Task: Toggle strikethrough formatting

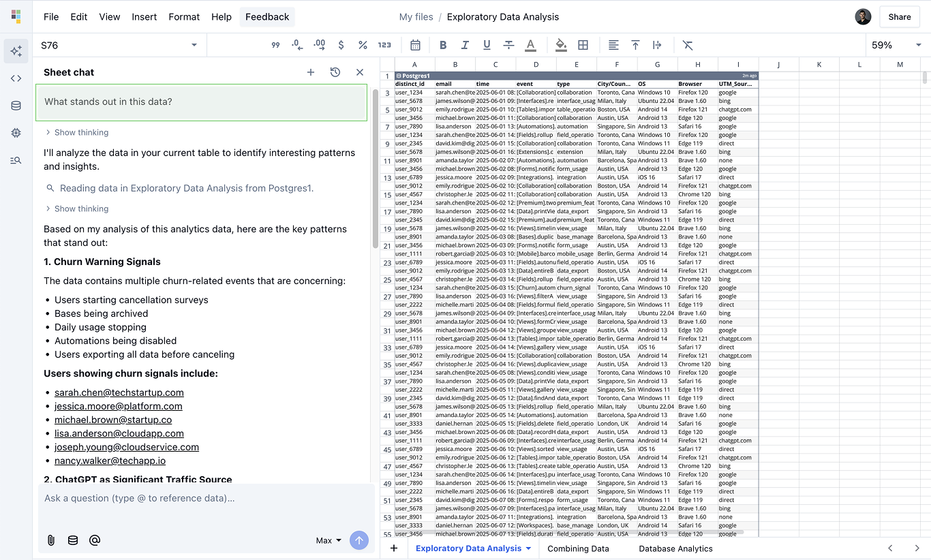Action: click(x=508, y=45)
